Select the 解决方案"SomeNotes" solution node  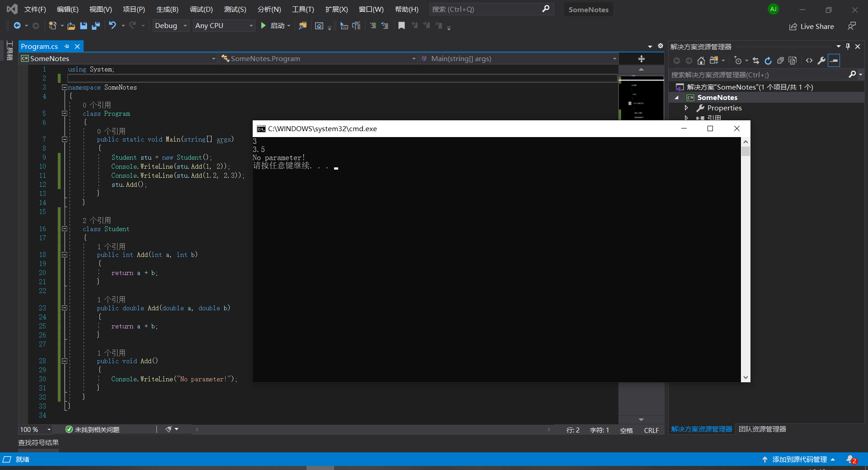pos(750,87)
